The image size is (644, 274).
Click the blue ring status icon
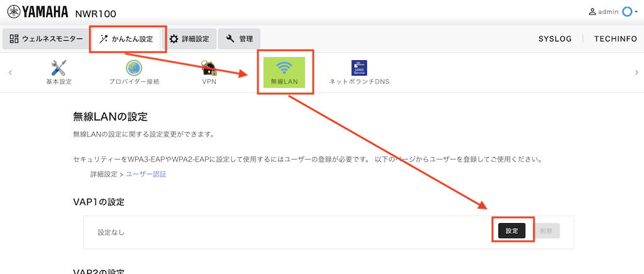(628, 11)
